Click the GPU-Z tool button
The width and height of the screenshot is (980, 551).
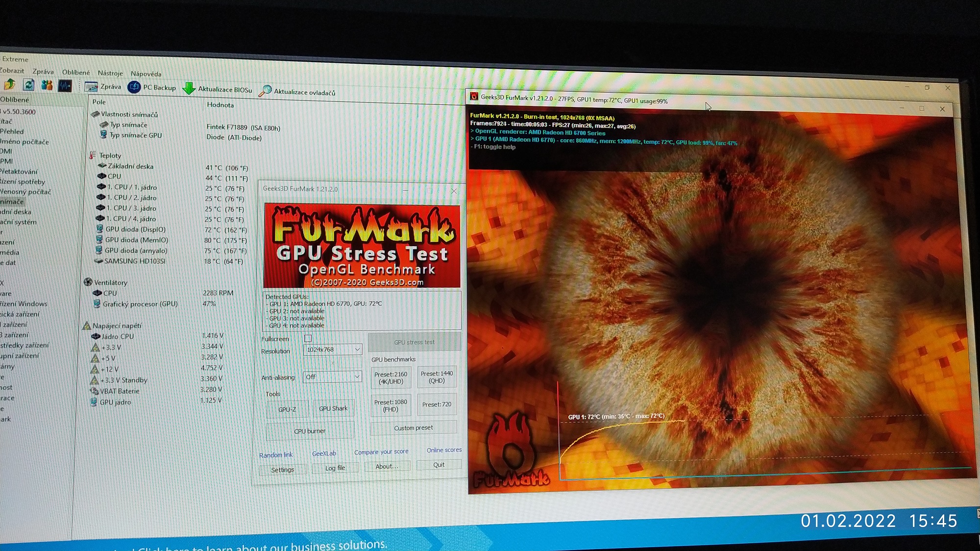point(287,409)
